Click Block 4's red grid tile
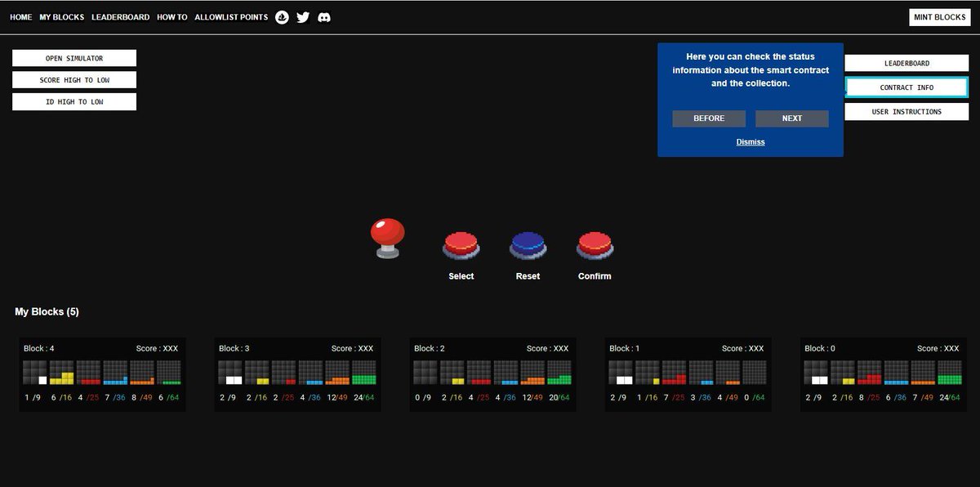The width and height of the screenshot is (980, 487). click(89, 373)
